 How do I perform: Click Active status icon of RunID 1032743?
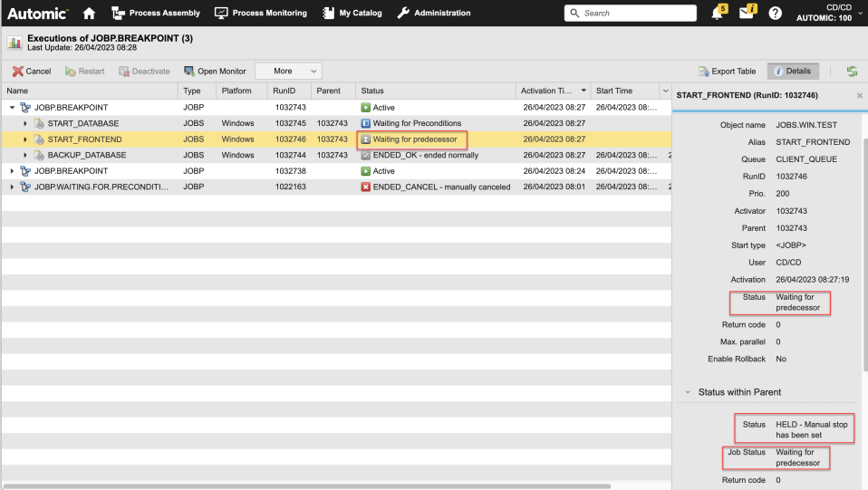(365, 108)
